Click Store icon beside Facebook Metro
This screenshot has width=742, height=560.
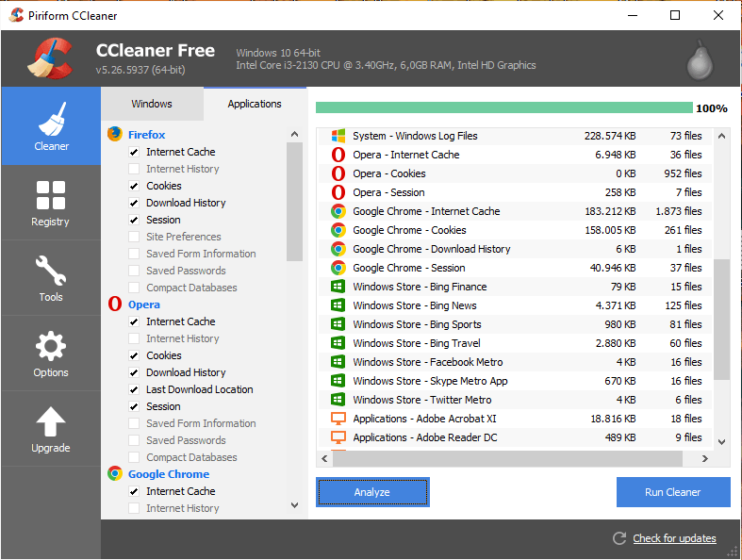point(338,362)
